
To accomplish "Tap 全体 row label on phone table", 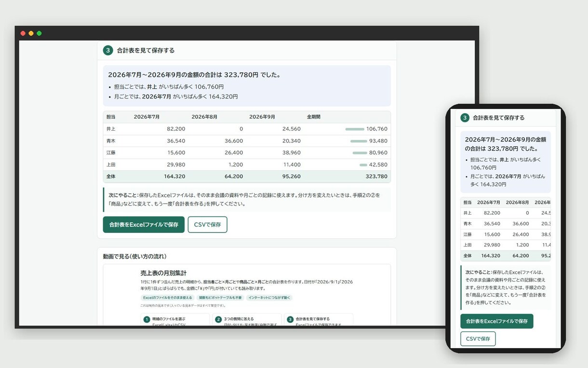I will [468, 256].
